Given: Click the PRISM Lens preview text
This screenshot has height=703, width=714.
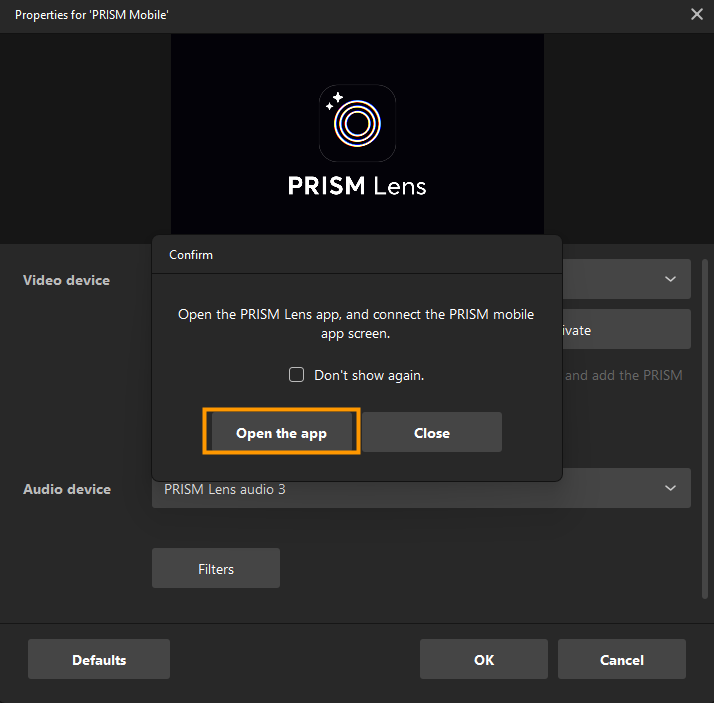Looking at the screenshot, I should tap(357, 186).
